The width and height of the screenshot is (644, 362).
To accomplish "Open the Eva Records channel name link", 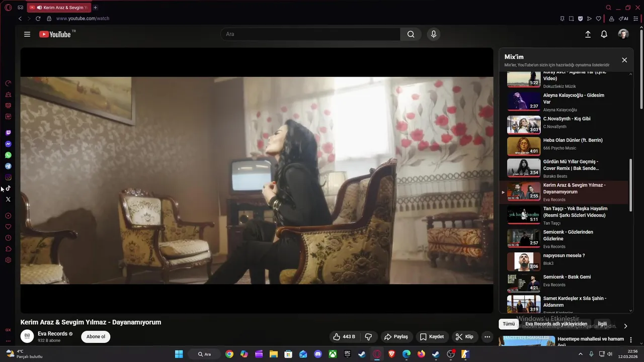I will coord(52,334).
